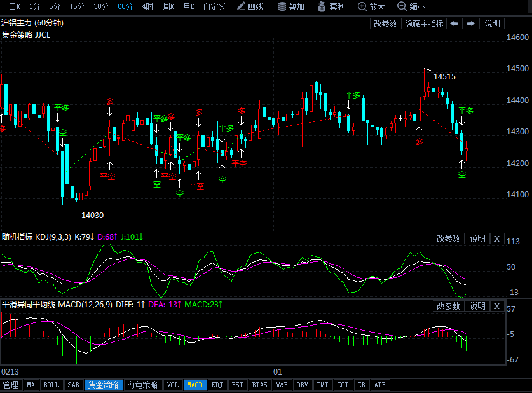Image resolution: width=532 pixels, height=393 pixels.
Task: Click the 14515 high price marker
Action: tap(444, 77)
